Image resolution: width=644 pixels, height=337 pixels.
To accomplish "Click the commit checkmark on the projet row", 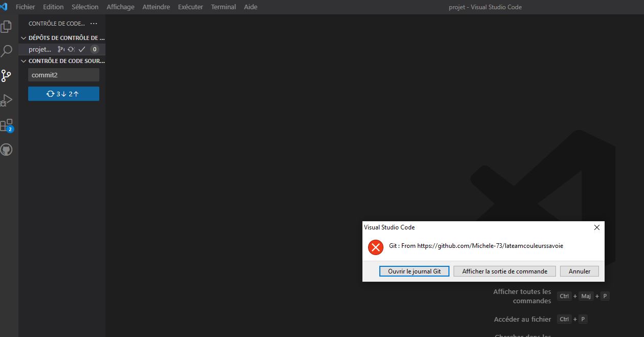I will click(82, 49).
